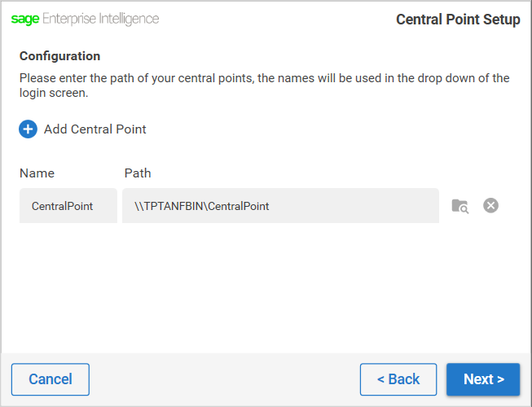Click the Central Point Setup title

coord(458,20)
